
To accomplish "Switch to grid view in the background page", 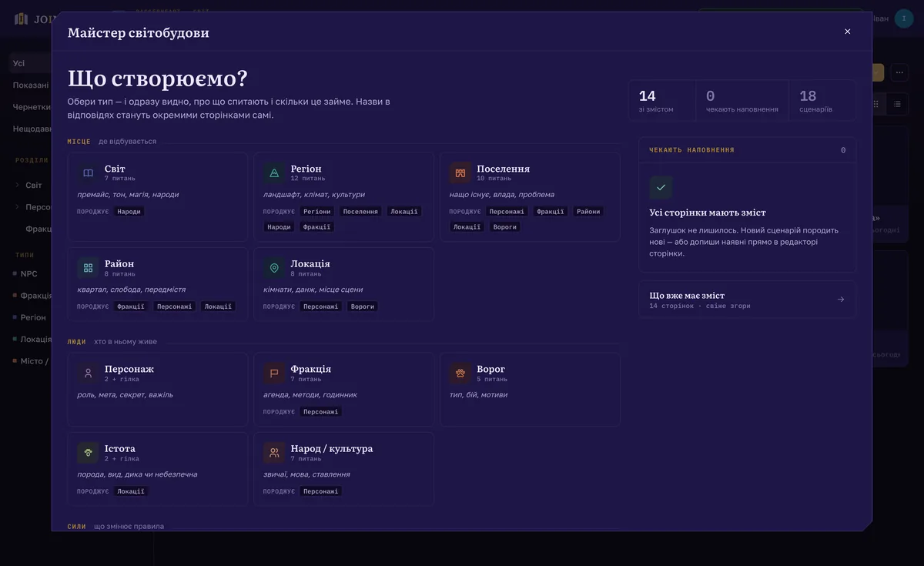I will 875,103.
